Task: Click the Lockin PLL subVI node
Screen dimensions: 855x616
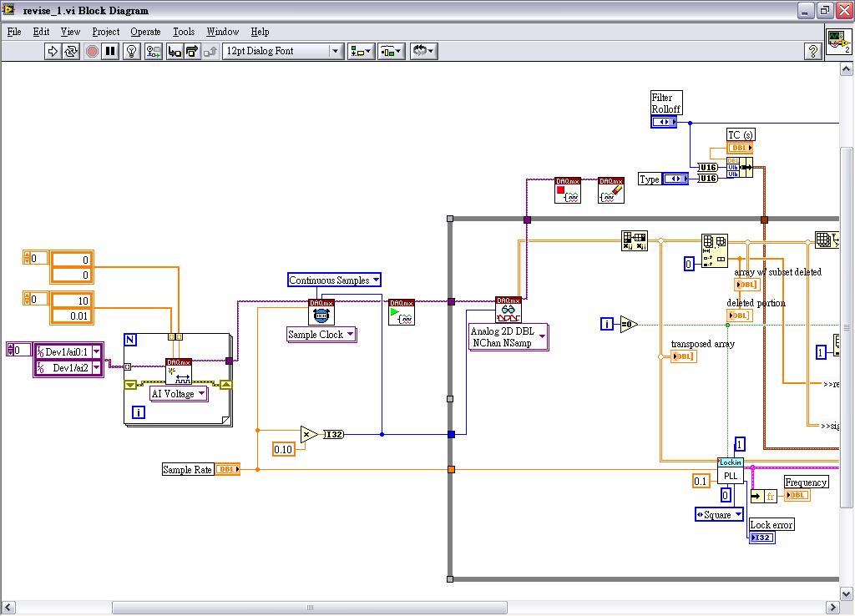Action: click(x=731, y=470)
